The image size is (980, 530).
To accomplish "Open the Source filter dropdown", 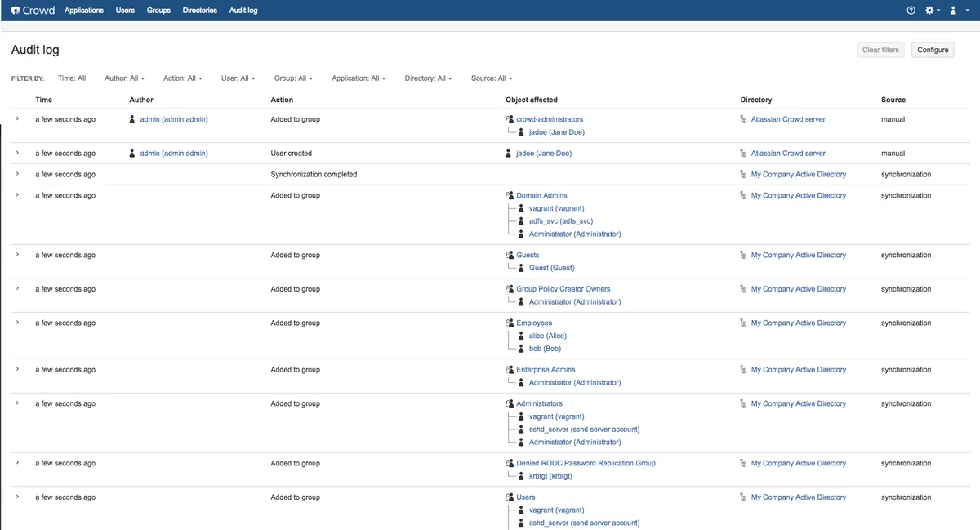I will click(492, 78).
